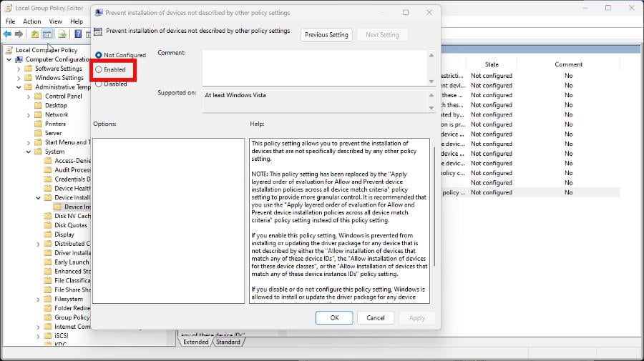Screen dimensions: 644x361
Task: Click inside the Comment text field
Action: [315, 68]
